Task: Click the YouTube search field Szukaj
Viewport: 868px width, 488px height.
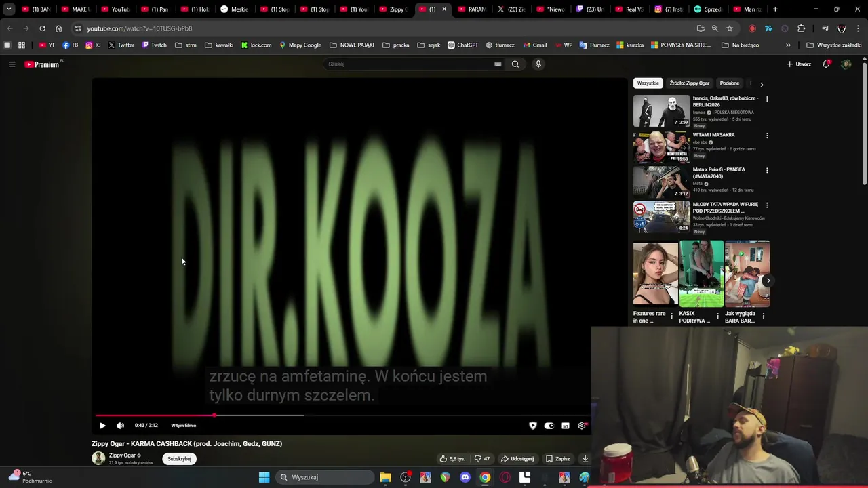Action: click(x=410, y=64)
